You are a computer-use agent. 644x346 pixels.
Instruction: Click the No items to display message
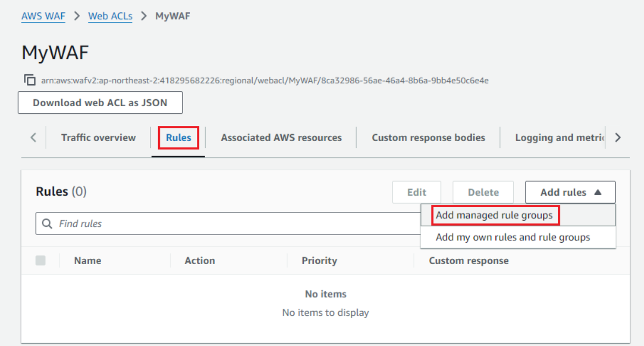click(x=325, y=313)
